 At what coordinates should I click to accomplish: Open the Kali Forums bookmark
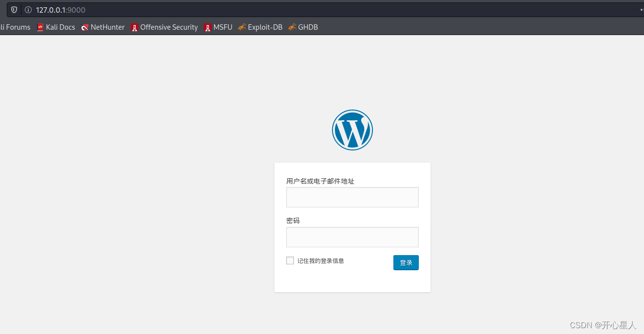point(15,27)
